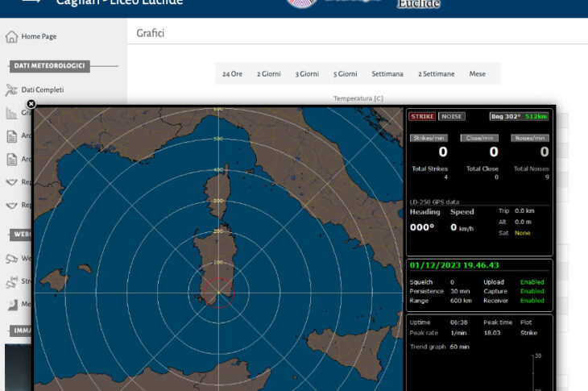Image resolution: width=588 pixels, height=391 pixels.
Task: Click the Close/min label
Action: (479, 138)
